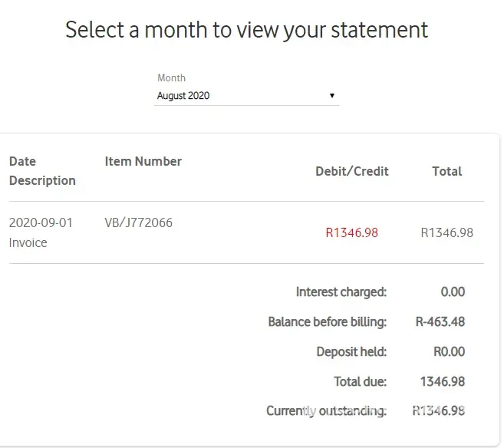Click the interest charged value 0.00

(x=453, y=292)
